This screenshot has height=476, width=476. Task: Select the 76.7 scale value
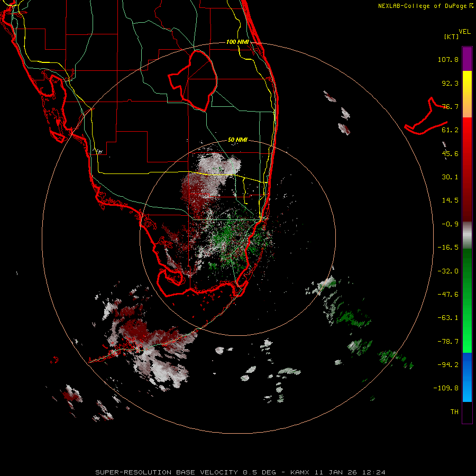click(x=450, y=106)
